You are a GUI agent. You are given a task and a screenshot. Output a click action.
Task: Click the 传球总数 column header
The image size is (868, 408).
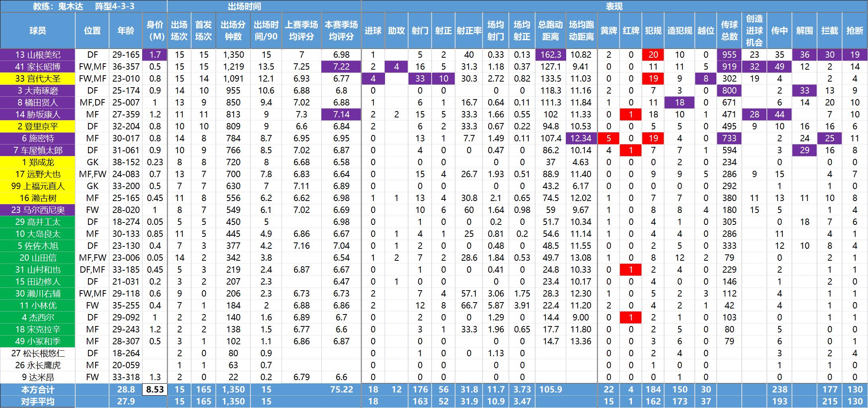[729, 31]
